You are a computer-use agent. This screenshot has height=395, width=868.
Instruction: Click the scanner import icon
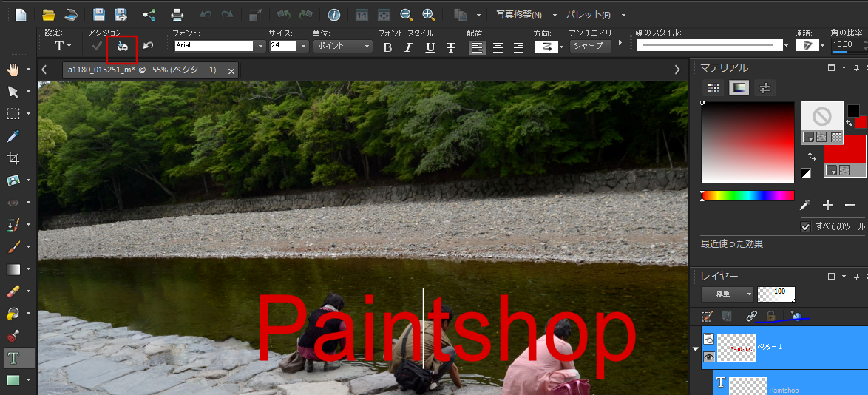(71, 14)
